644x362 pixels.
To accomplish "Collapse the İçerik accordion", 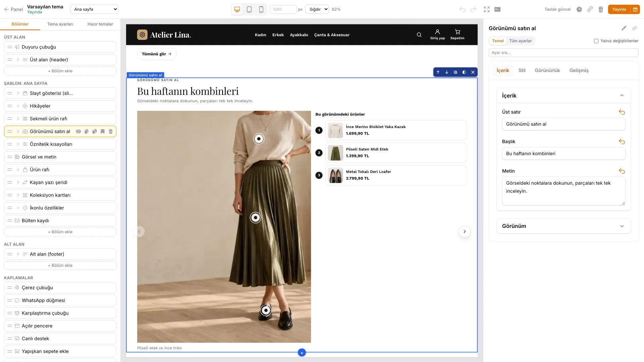I will tap(563, 96).
